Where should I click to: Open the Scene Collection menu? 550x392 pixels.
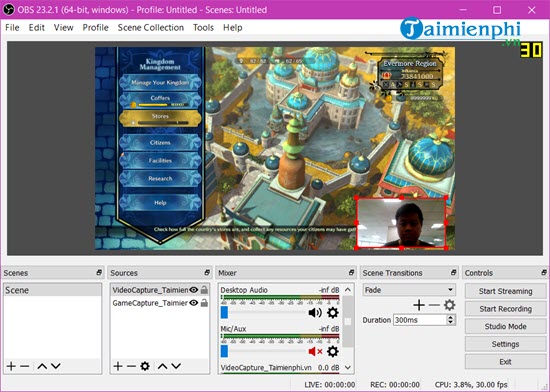tap(151, 28)
